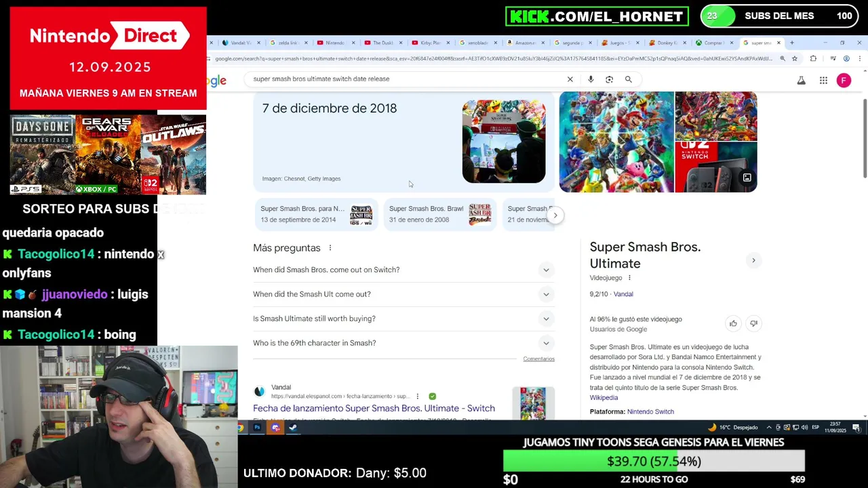This screenshot has height=488, width=868.
Task: Open notifications center in taskbar
Action: [856, 428]
